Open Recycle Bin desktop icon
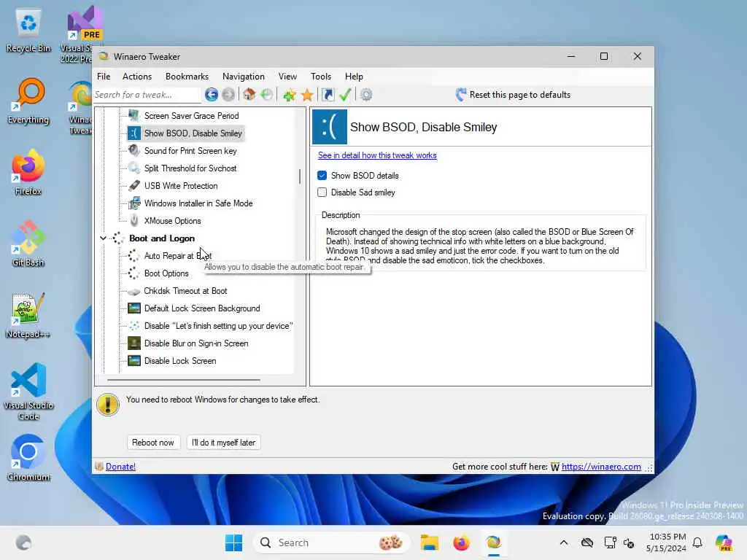Screen dimensions: 747x560 click(x=28, y=31)
